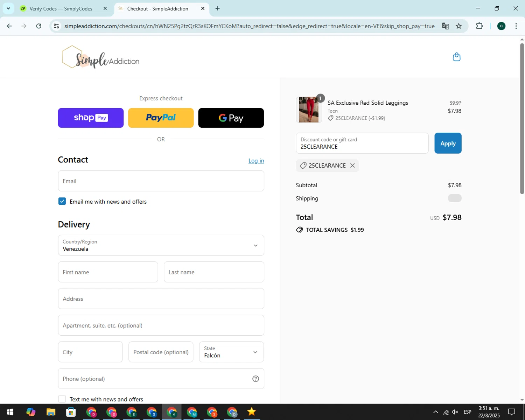This screenshot has height=420, width=525.
Task: Open the Chrome profile avatar
Action: click(x=501, y=26)
